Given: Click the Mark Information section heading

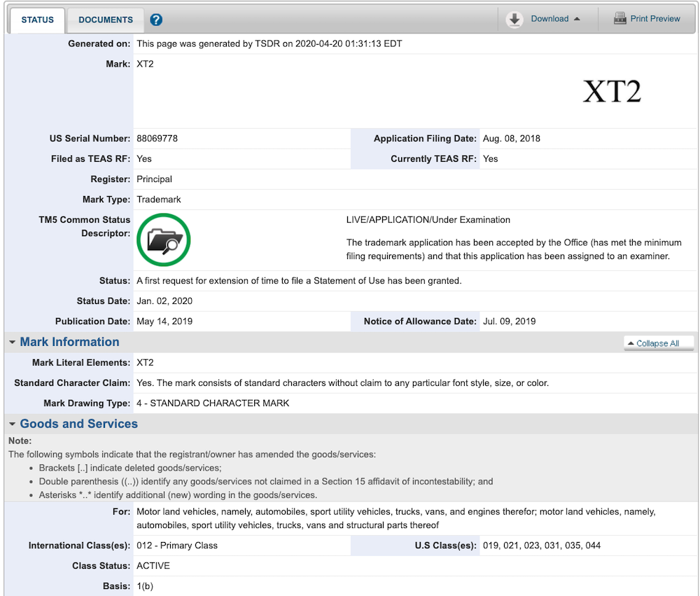Looking at the screenshot, I should pyautogui.click(x=69, y=342).
